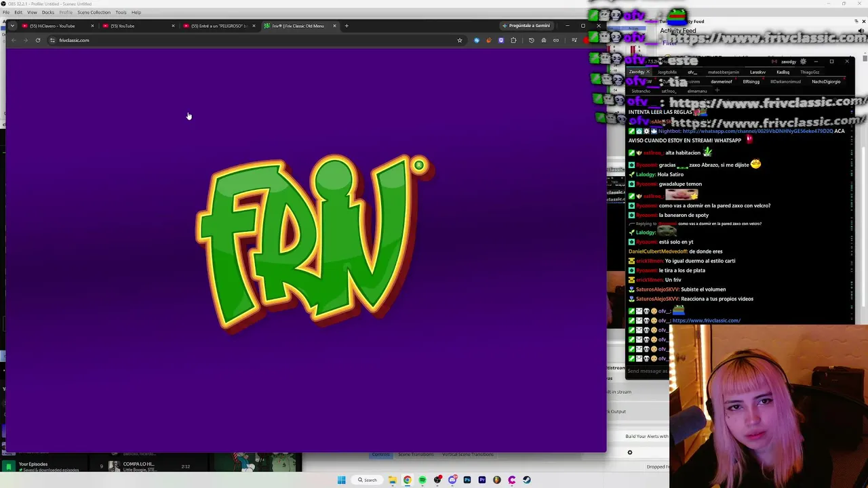Select the ThiagoGsz chat tab

click(x=810, y=72)
